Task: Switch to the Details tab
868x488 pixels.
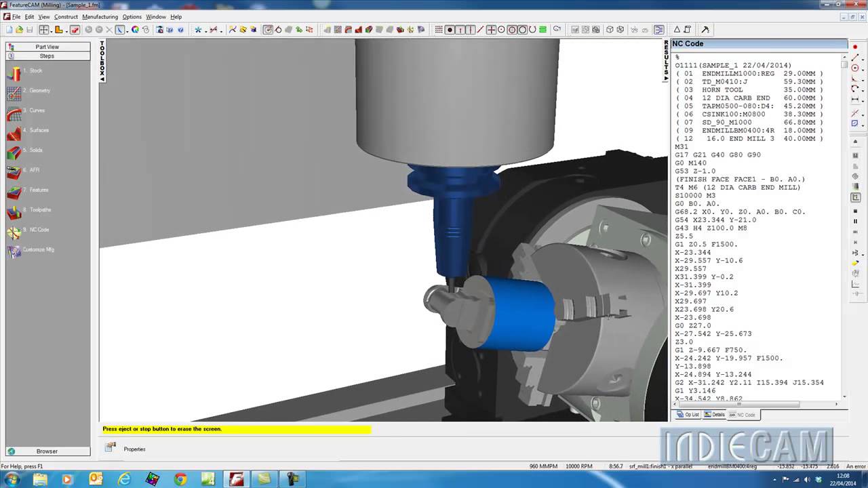Action: point(715,415)
